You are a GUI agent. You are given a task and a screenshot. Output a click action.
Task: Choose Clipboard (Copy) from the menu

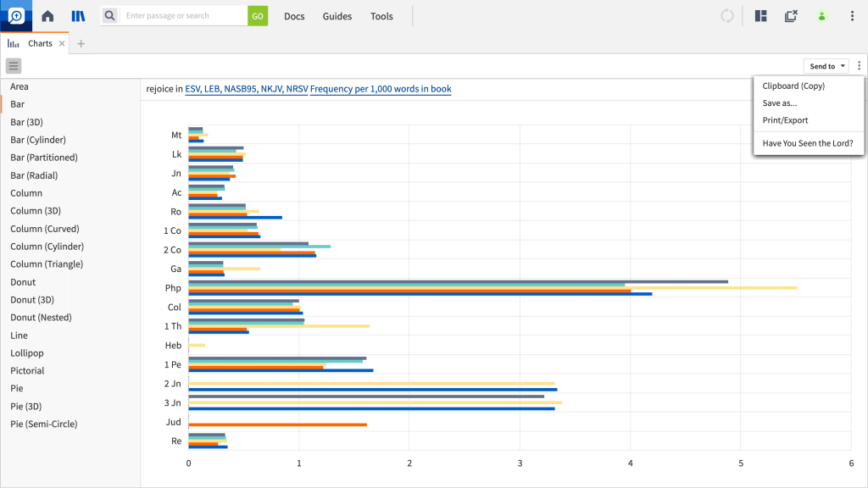(793, 86)
